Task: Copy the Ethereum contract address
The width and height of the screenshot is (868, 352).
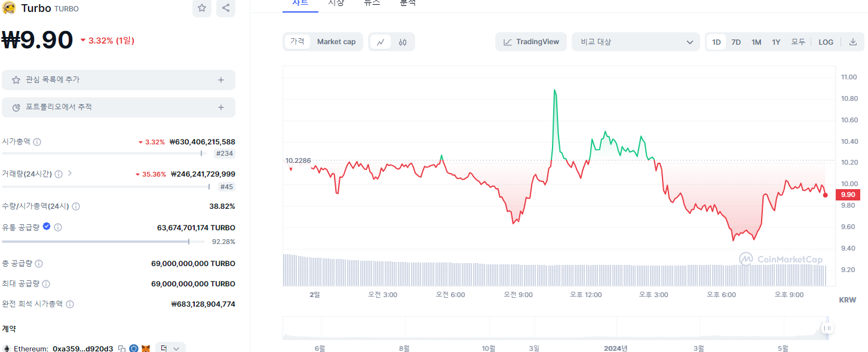Action: (122, 348)
